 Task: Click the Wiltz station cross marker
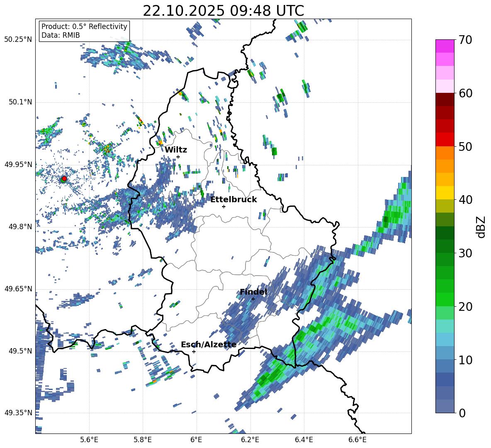pyautogui.click(x=178, y=157)
